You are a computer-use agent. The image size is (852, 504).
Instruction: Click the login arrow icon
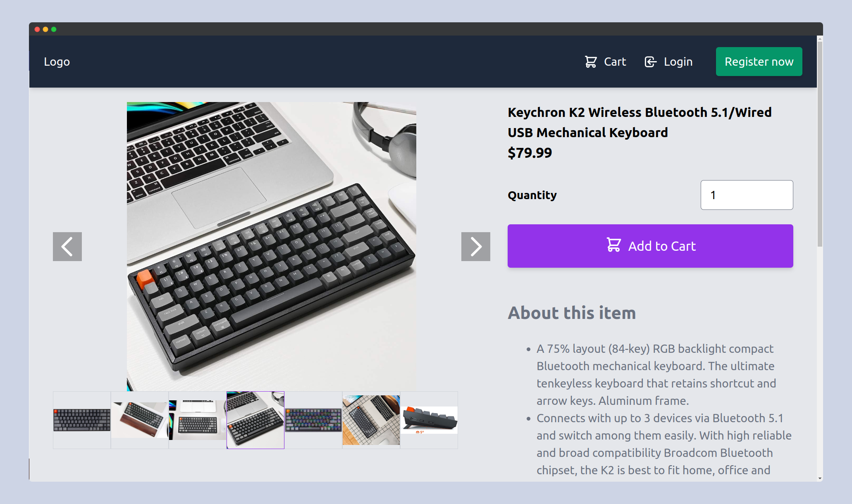[650, 62]
